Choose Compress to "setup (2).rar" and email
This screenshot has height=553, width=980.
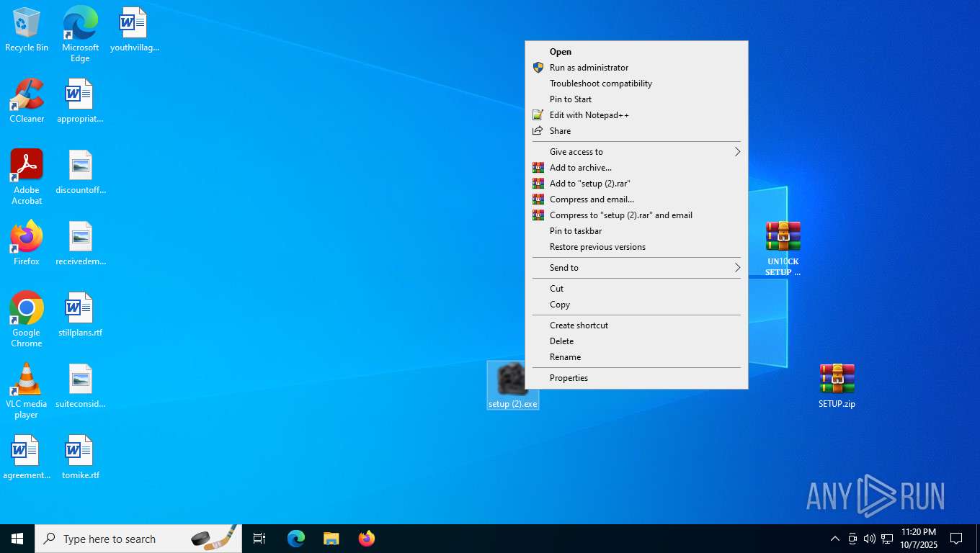[636, 215]
